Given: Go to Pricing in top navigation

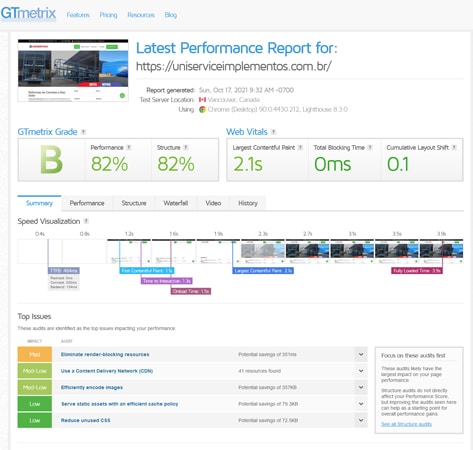Looking at the screenshot, I should [x=108, y=15].
